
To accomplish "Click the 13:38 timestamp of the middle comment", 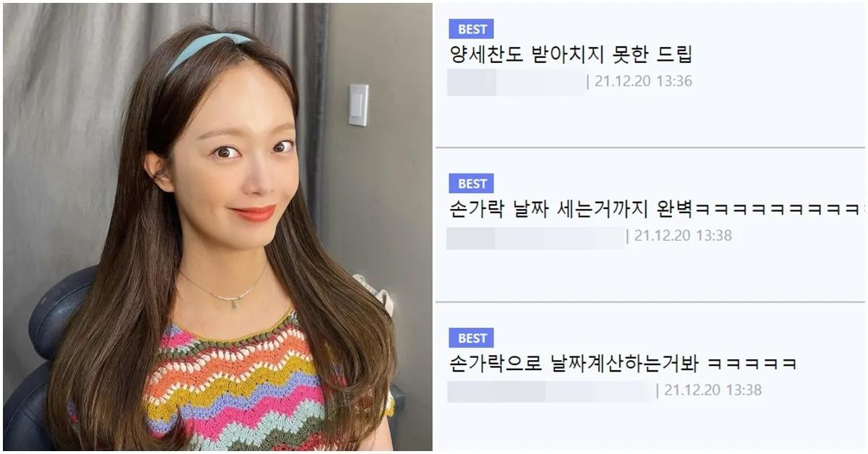I will click(683, 236).
